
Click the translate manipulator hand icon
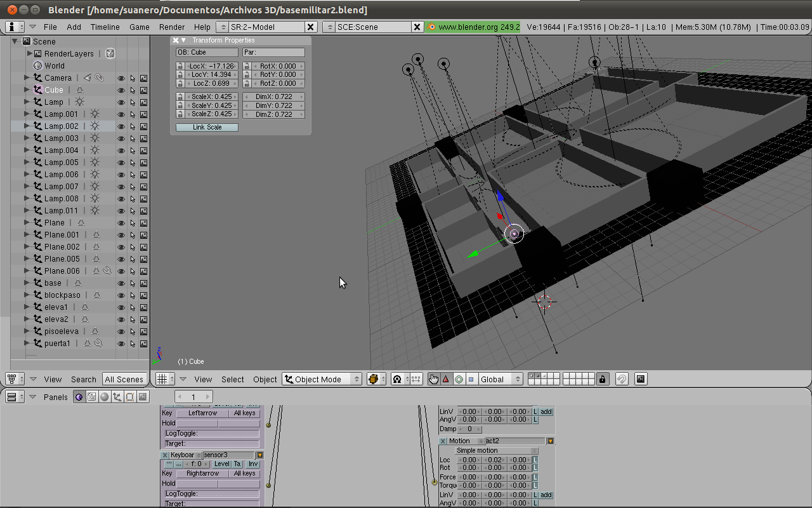click(433, 379)
